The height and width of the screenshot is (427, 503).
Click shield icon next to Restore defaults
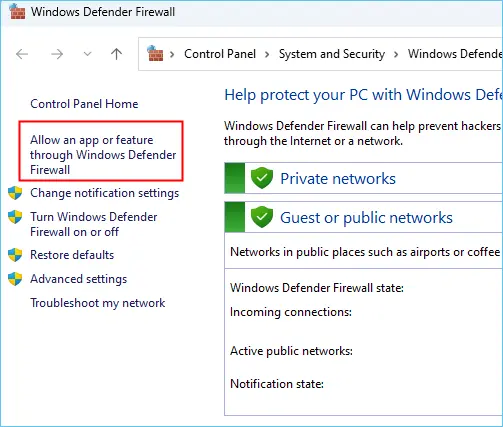15,255
